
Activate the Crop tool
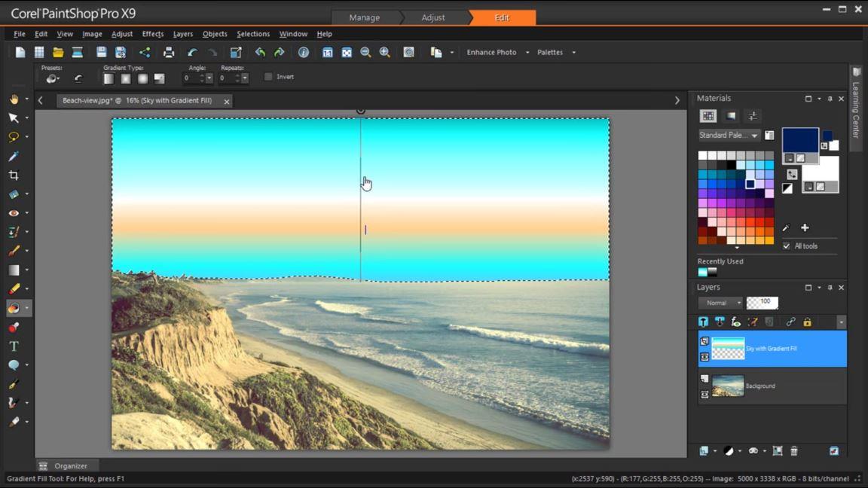click(14, 175)
